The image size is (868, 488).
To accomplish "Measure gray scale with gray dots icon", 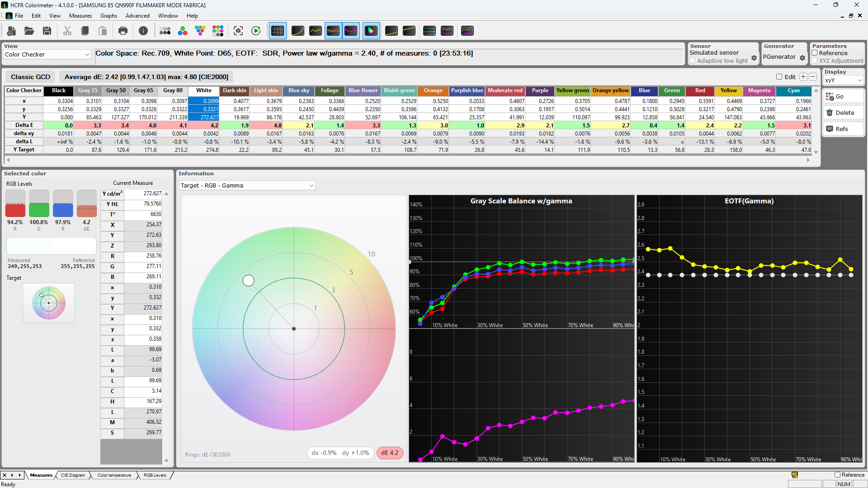I will [165, 31].
